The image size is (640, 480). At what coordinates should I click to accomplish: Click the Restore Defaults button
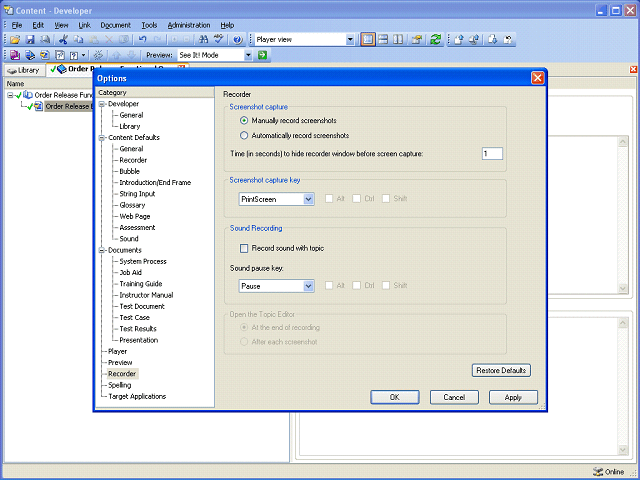[x=501, y=370]
